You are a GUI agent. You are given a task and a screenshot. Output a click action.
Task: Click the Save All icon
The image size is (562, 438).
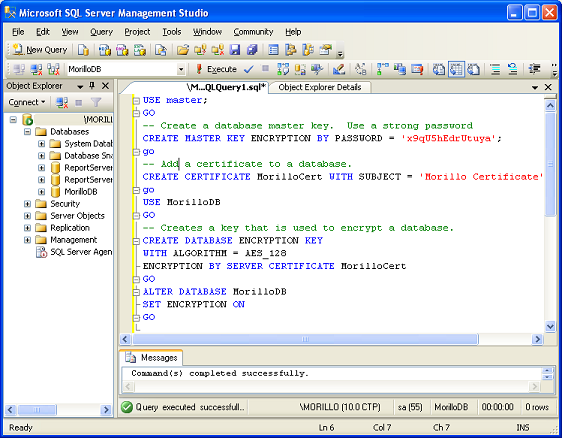252,50
